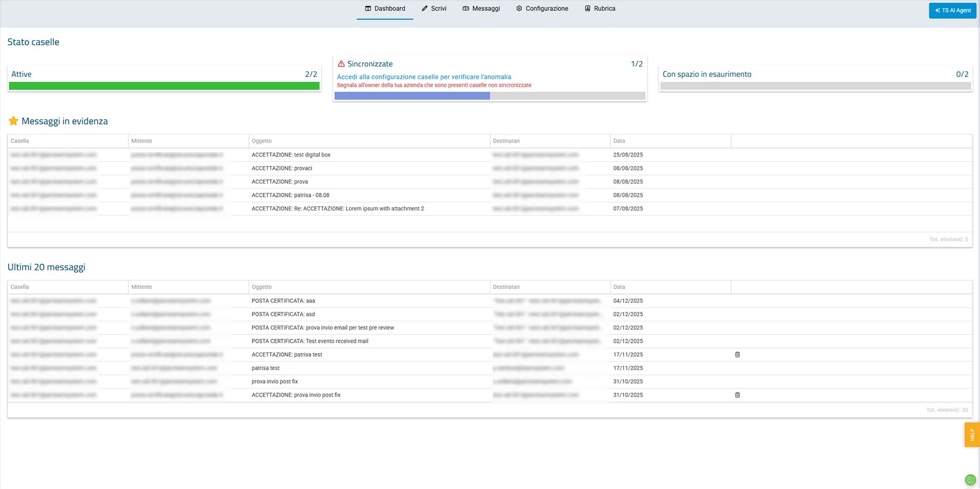Click trash icon on 'ACCETTAZIONE: prova invio post fix' row
Image resolution: width=980 pixels, height=489 pixels.
pyautogui.click(x=737, y=395)
